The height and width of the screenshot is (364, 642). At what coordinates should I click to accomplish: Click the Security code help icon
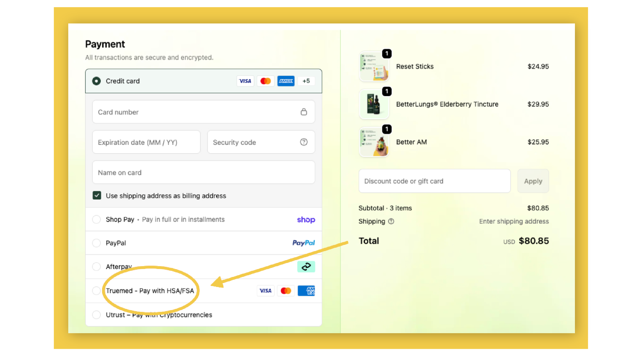304,142
